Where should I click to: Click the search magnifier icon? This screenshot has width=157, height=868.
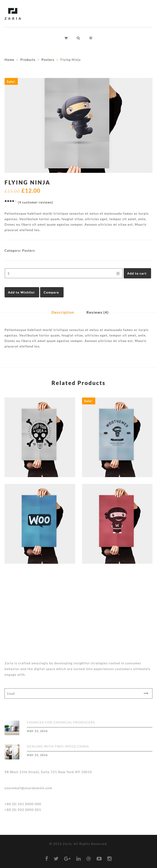(x=78, y=38)
